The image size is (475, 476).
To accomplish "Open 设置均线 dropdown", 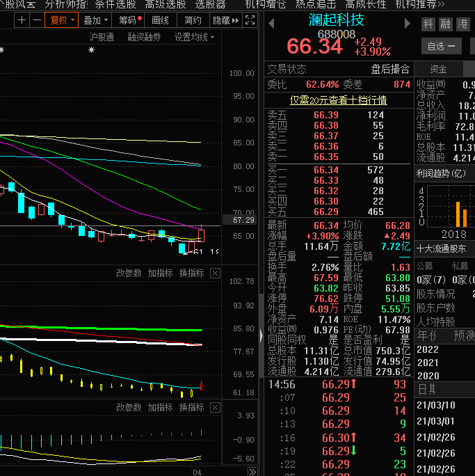I will tap(195, 38).
